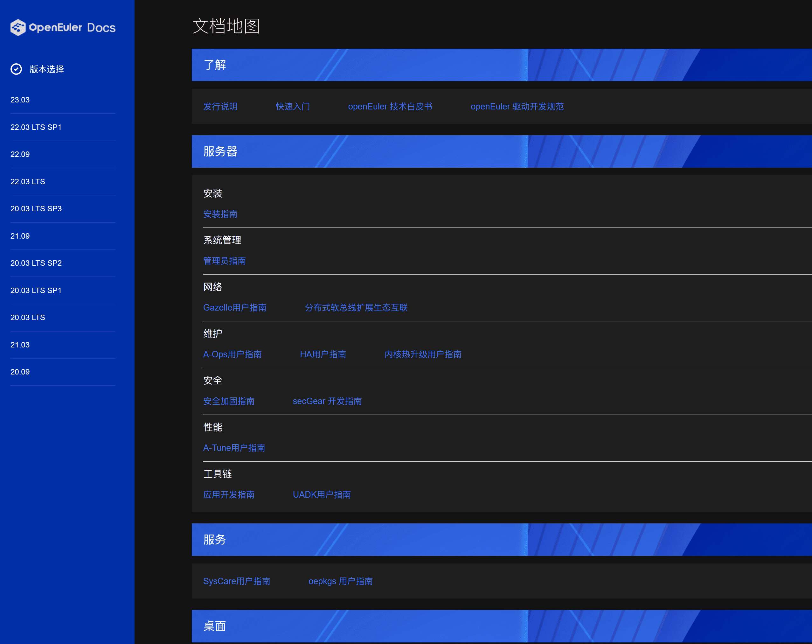Choose version 20.09 in sidebar
This screenshot has width=812, height=644.
tap(20, 372)
